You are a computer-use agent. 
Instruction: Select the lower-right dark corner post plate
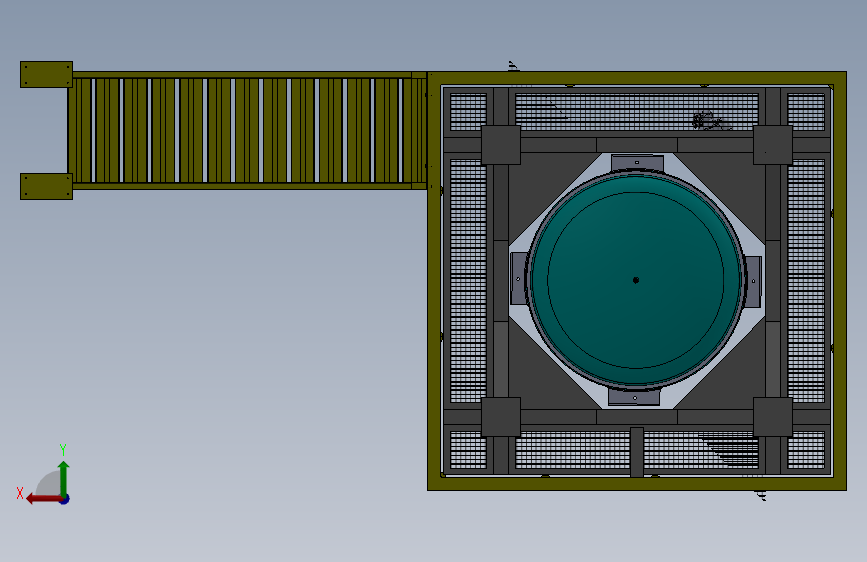pos(773,417)
